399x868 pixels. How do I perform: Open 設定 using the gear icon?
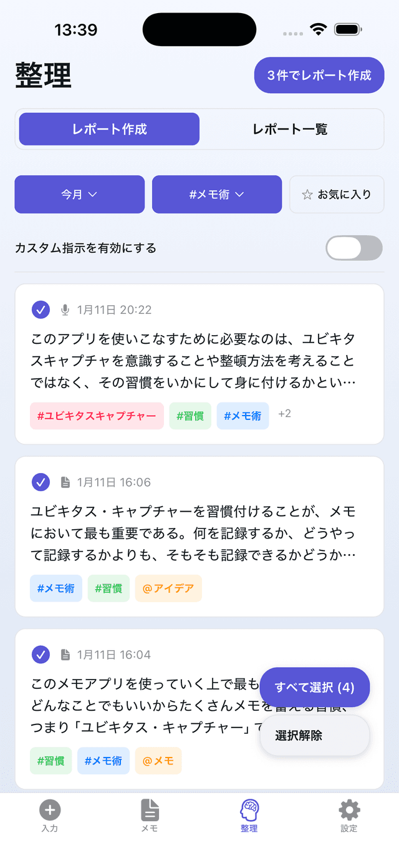349,816
